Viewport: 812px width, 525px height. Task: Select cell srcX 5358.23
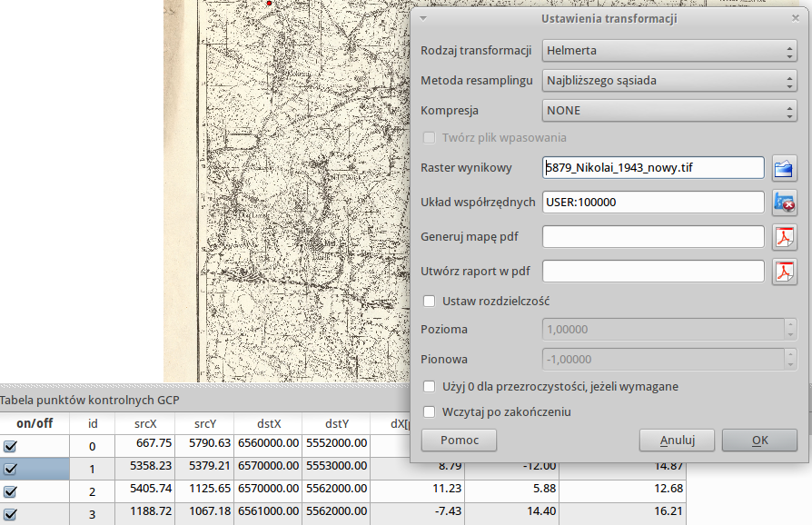click(x=145, y=469)
